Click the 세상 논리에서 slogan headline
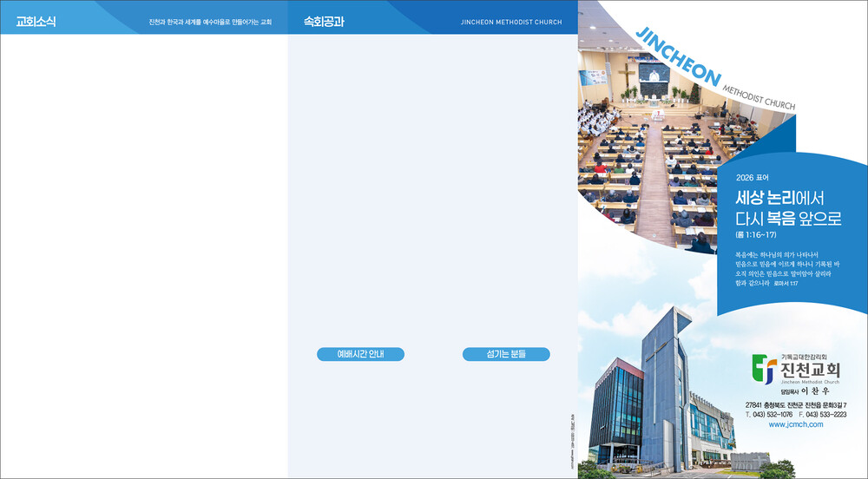 (x=779, y=196)
